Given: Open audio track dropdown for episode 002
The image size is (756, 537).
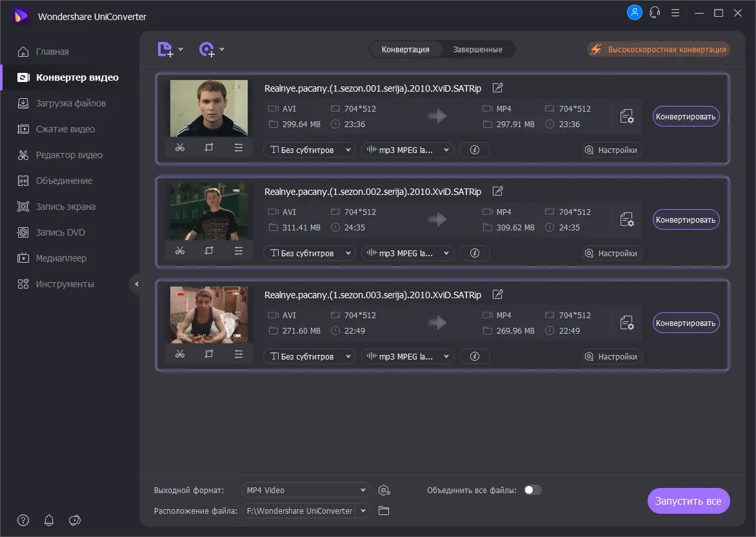Looking at the screenshot, I should pyautogui.click(x=408, y=253).
